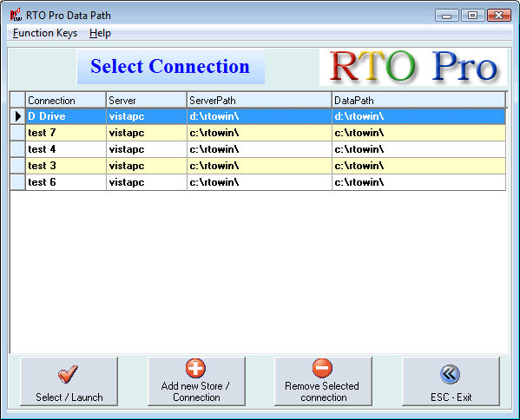520x420 pixels.
Task: Click the vistapc server cell in test 6 row
Action: point(146,182)
